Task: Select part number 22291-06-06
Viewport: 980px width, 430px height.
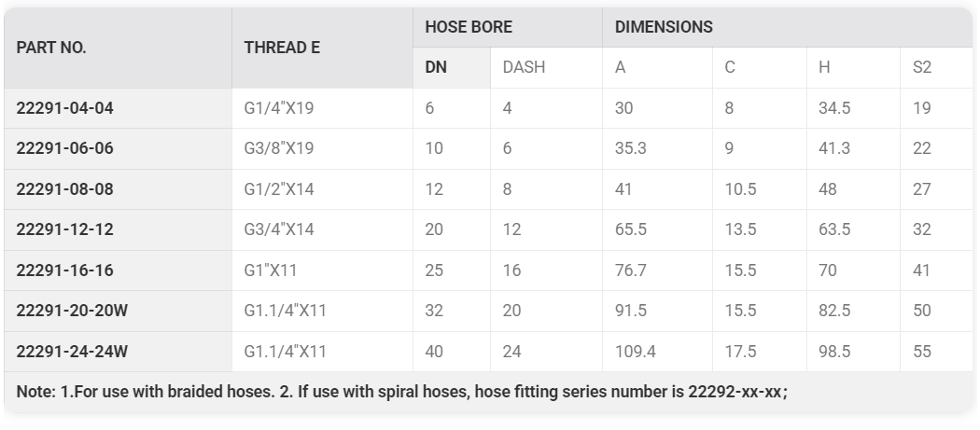Action: coord(64,148)
